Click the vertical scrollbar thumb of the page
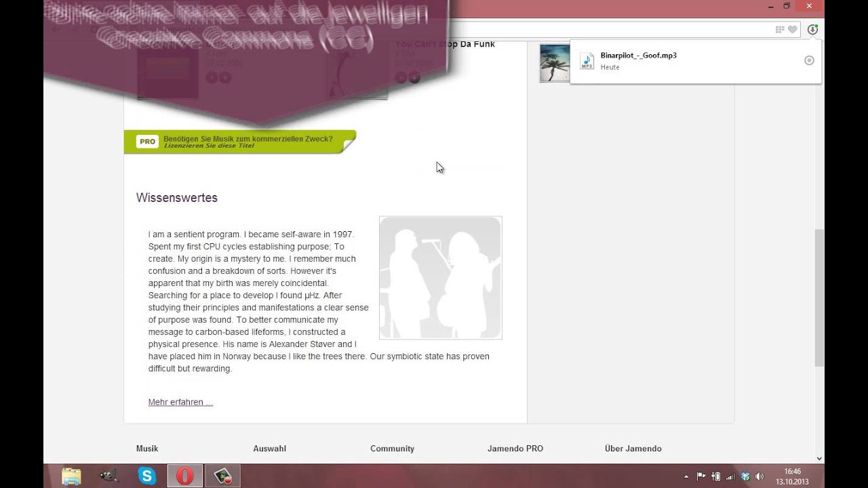The width and height of the screenshot is (868, 488). [819, 298]
